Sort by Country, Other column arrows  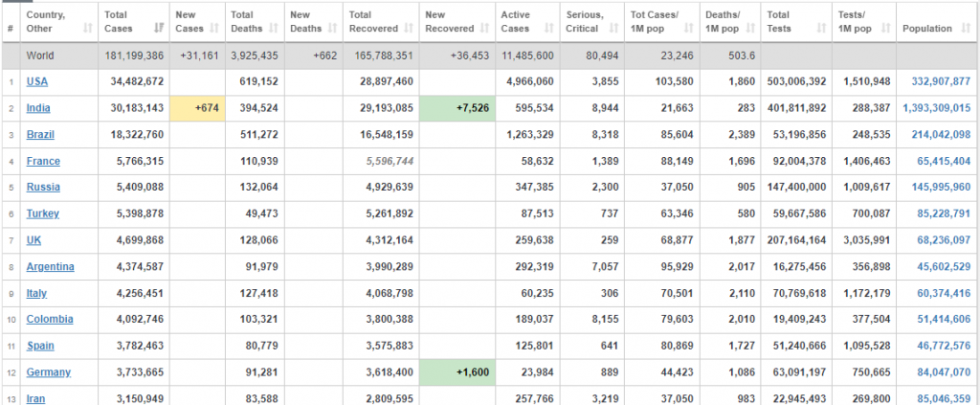coord(87,28)
